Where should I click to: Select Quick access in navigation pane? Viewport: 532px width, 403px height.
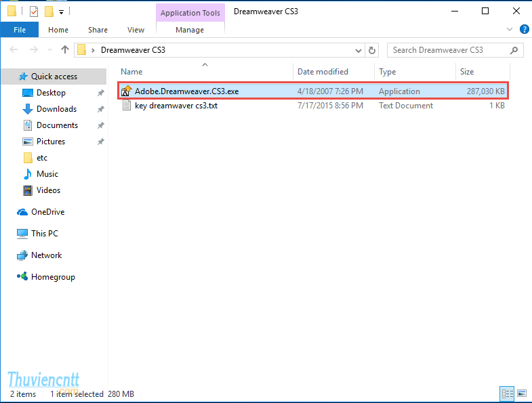pyautogui.click(x=54, y=77)
